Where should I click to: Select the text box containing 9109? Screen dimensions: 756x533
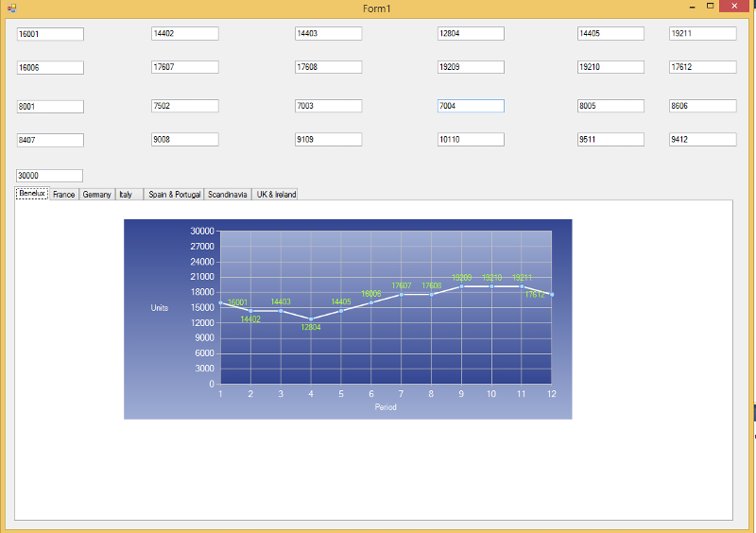click(x=328, y=140)
